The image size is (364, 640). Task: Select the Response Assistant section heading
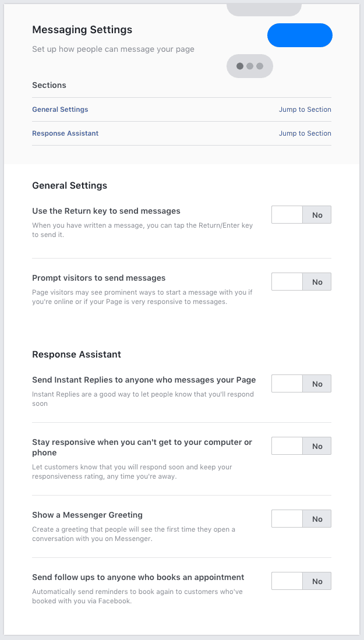pyautogui.click(x=76, y=354)
